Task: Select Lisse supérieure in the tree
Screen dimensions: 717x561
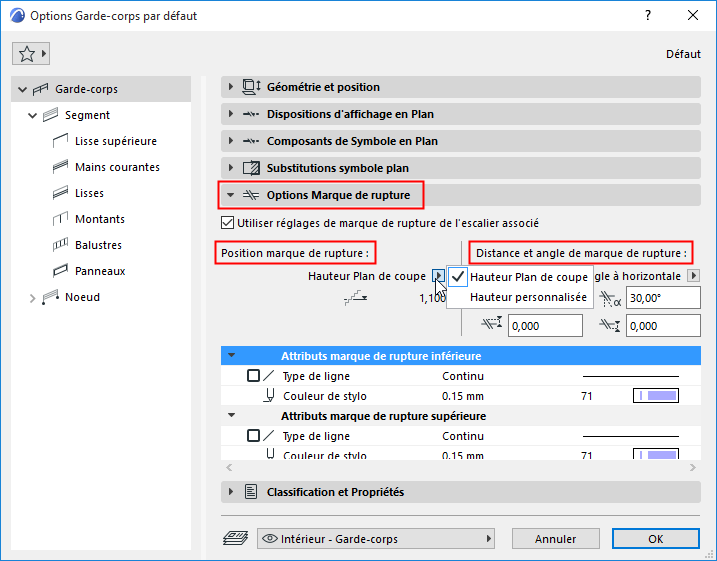Action: tap(115, 141)
